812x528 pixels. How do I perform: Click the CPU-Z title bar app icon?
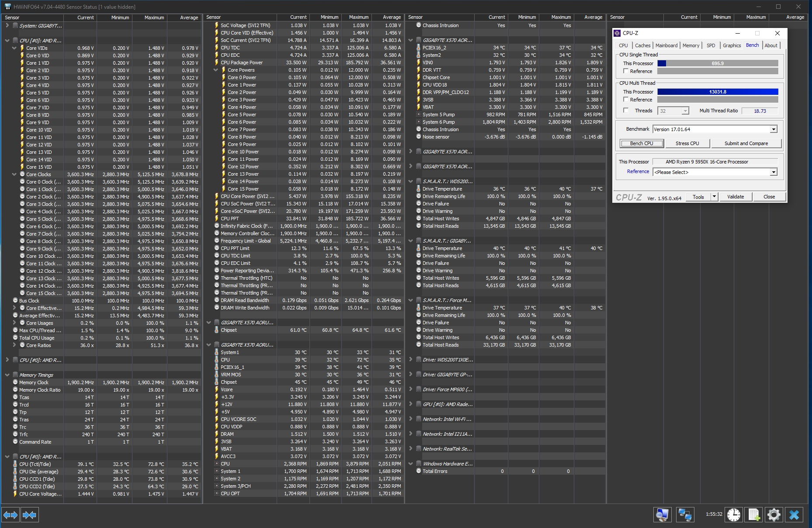point(617,33)
